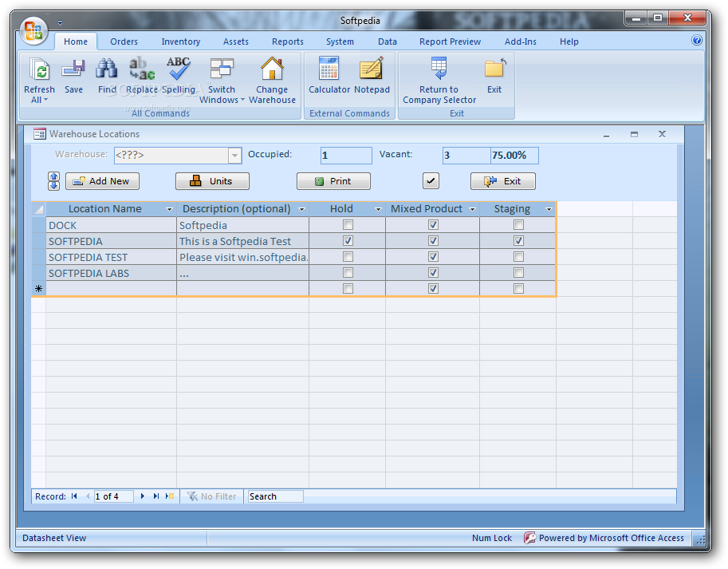
Task: Open the Warehouse combo box dropdown
Action: (x=235, y=155)
